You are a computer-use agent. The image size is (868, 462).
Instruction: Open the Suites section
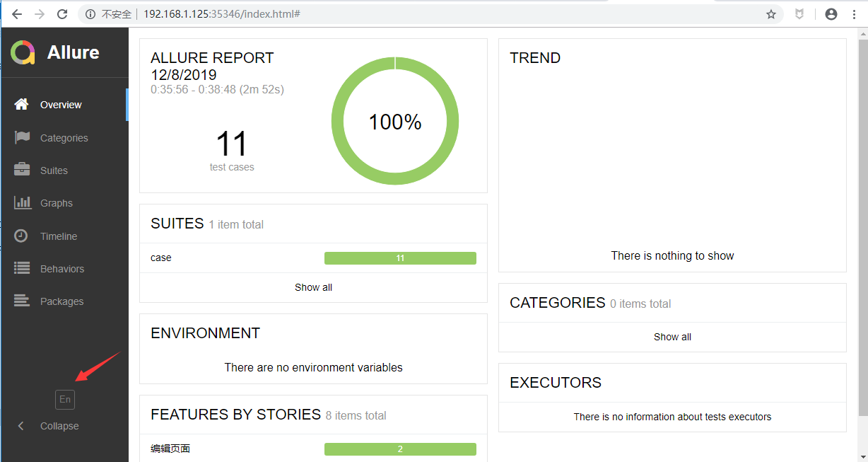pos(64,171)
